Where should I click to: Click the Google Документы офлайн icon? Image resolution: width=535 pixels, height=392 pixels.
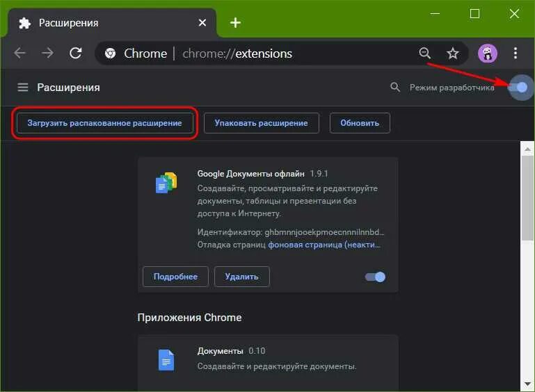click(166, 183)
